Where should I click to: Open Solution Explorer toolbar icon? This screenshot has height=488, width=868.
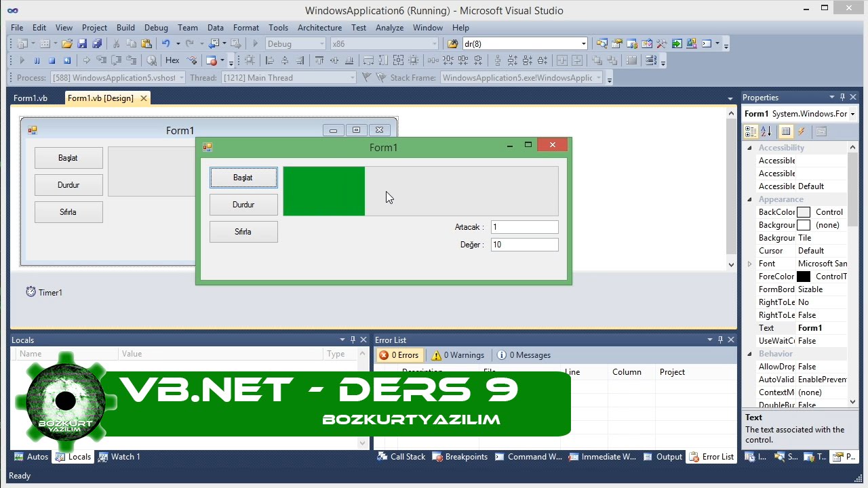tap(601, 43)
